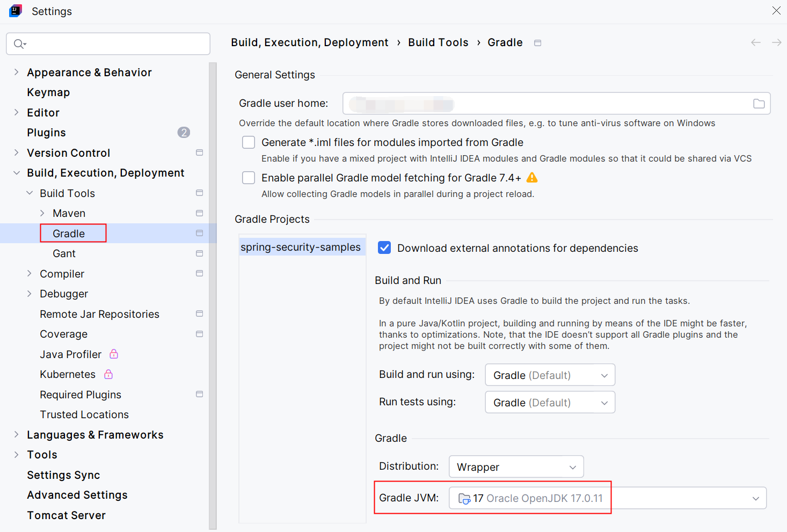Select Keymap in settings tree
787x532 pixels.
(x=48, y=92)
